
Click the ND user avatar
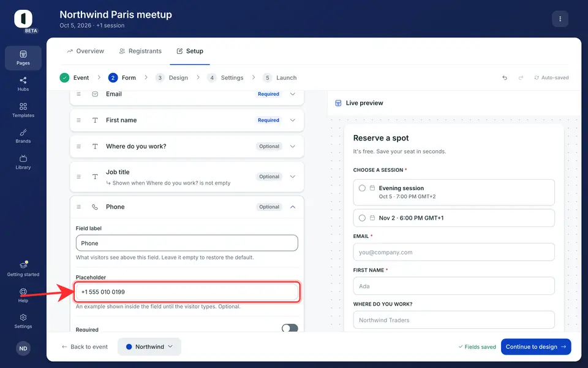(x=23, y=348)
